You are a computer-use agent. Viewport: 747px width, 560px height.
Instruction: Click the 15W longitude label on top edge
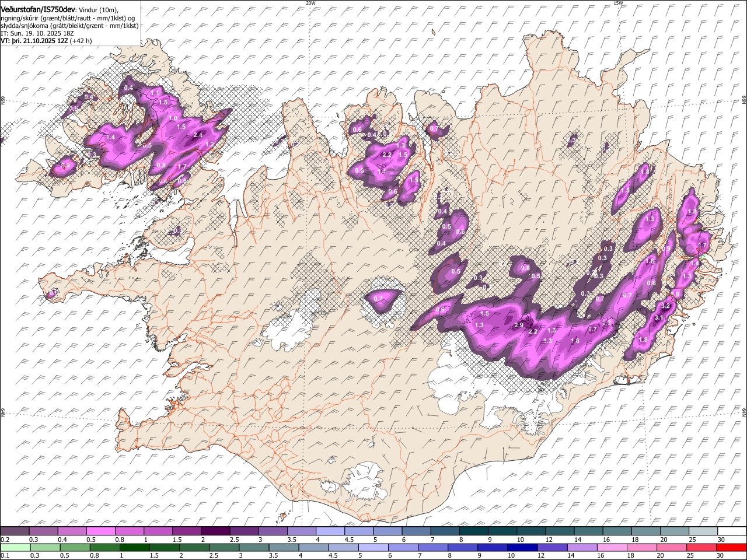618,3
